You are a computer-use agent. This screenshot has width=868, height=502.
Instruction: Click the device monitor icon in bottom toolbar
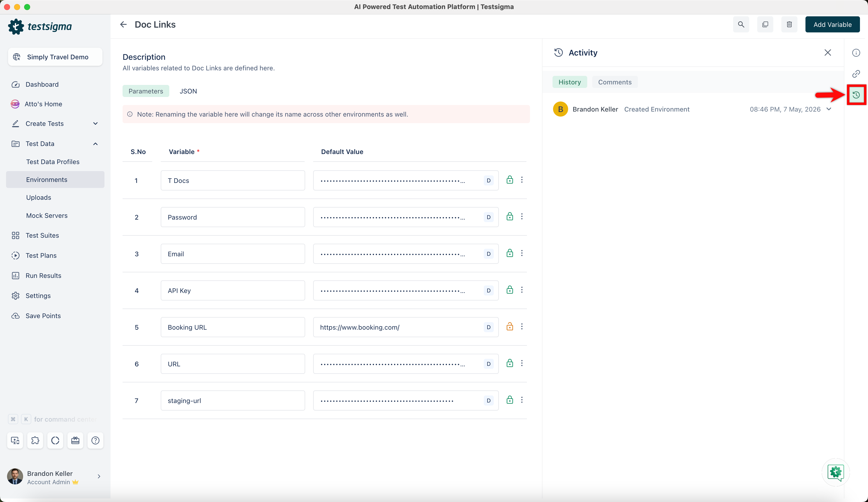click(x=15, y=440)
